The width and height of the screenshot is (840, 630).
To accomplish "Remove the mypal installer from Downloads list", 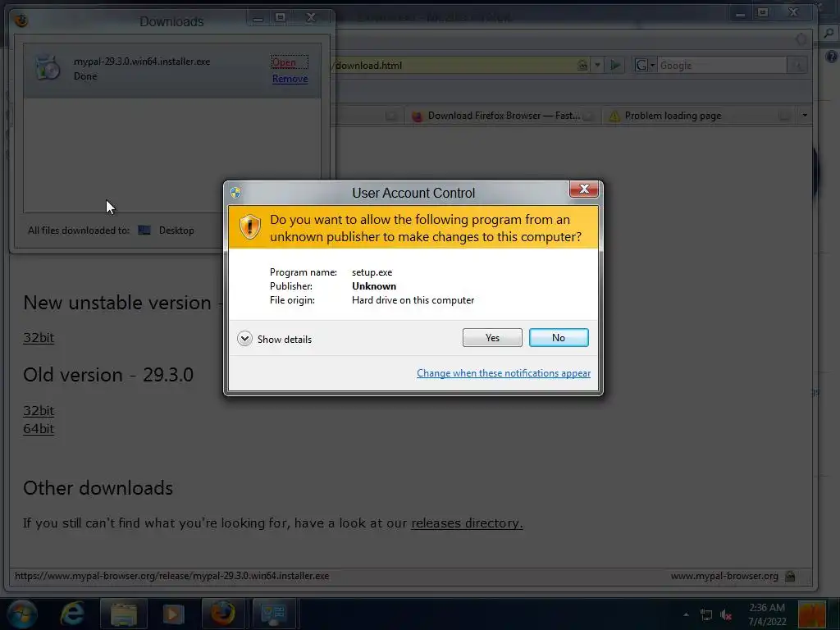I will click(x=290, y=79).
